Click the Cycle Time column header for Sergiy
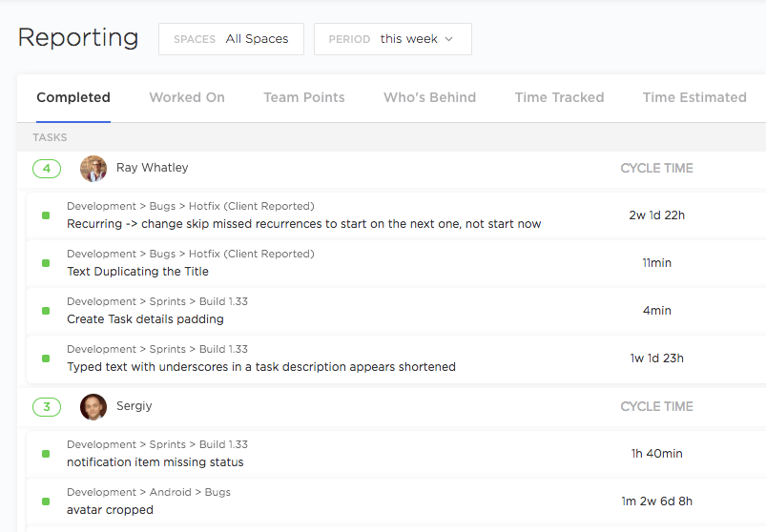The image size is (766, 532). (x=656, y=407)
